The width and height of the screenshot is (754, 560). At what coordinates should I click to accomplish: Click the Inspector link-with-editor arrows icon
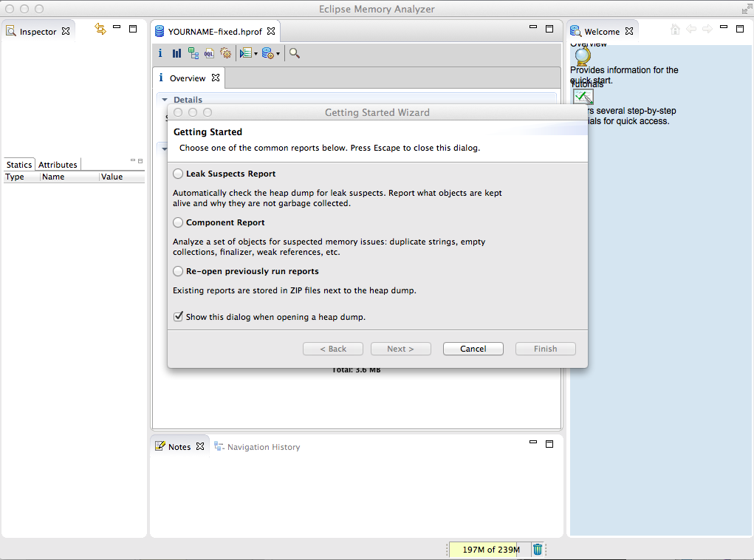pyautogui.click(x=100, y=29)
